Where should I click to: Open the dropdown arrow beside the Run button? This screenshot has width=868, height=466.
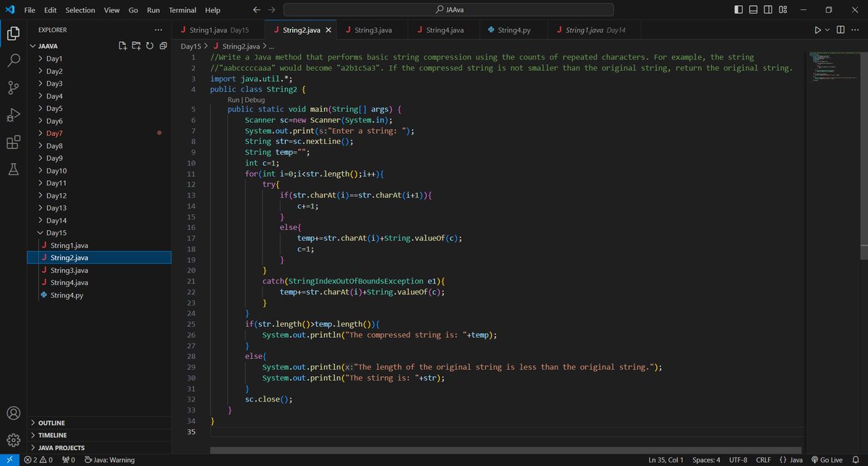(x=827, y=30)
